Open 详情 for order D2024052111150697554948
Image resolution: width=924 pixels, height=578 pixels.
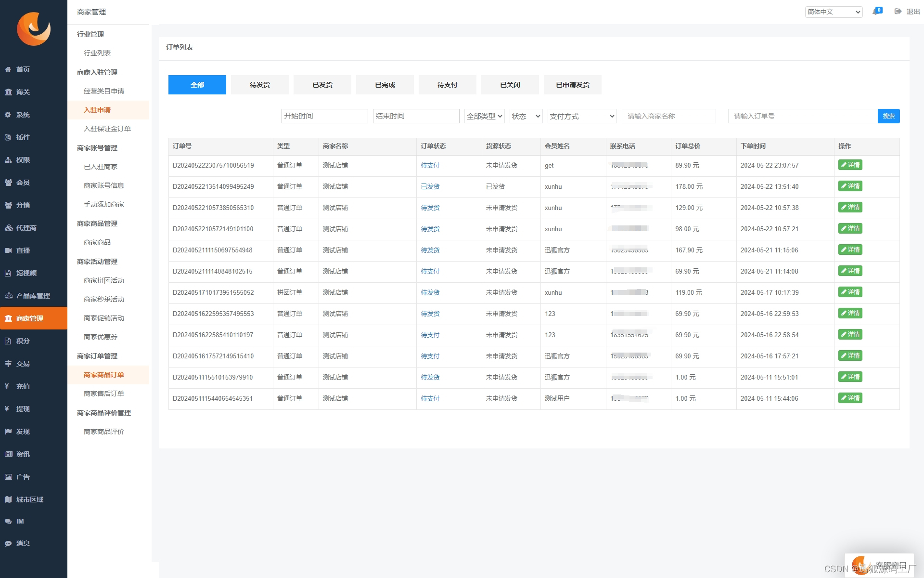pyautogui.click(x=850, y=250)
